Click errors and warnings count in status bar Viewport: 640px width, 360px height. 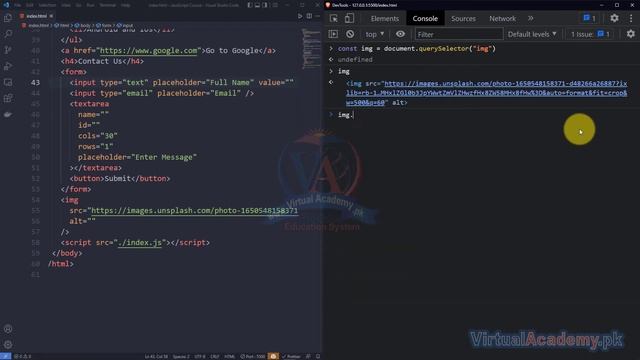23,356
